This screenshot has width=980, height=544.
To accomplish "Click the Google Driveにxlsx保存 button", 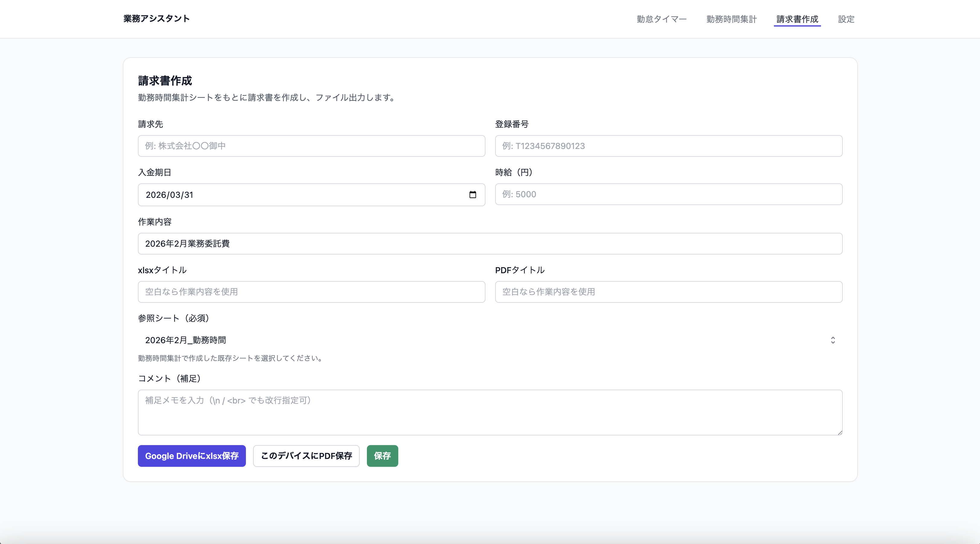I will click(x=192, y=456).
